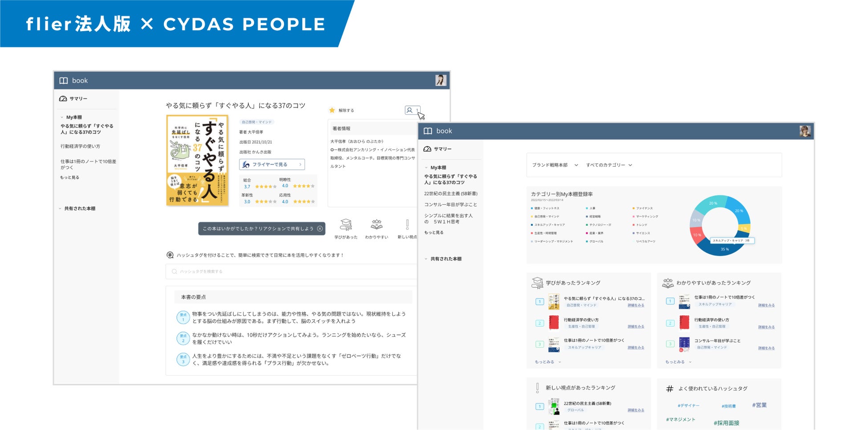
Task: Select the 学びがあった reaction icon
Action: [x=346, y=224]
